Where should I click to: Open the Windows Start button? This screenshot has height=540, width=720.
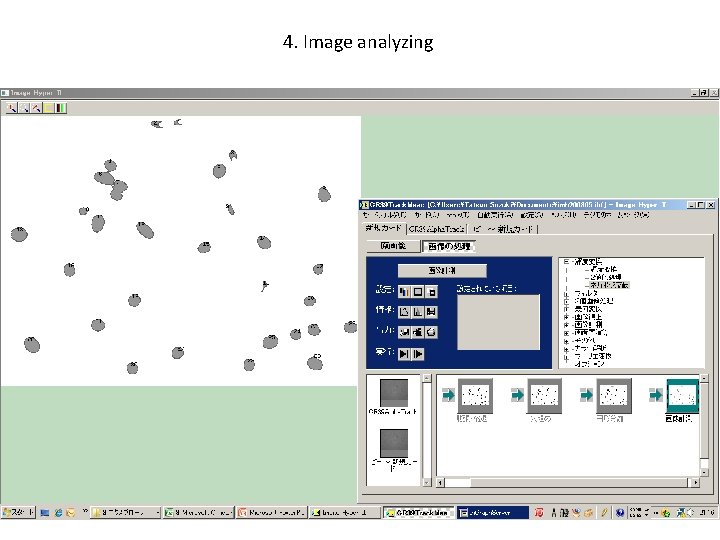[18, 512]
